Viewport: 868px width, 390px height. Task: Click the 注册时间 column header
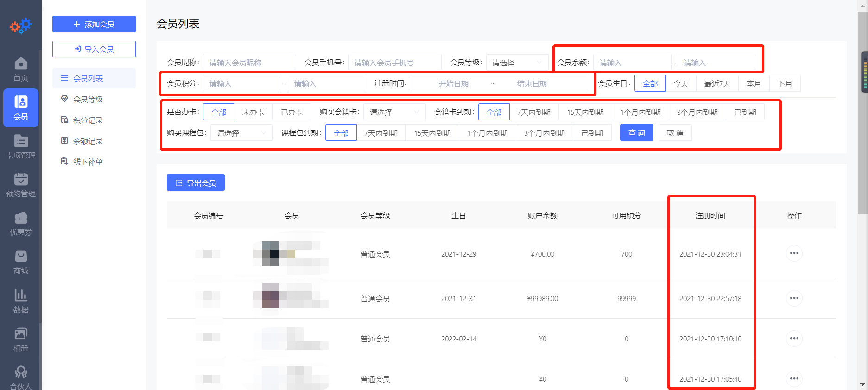pos(710,215)
